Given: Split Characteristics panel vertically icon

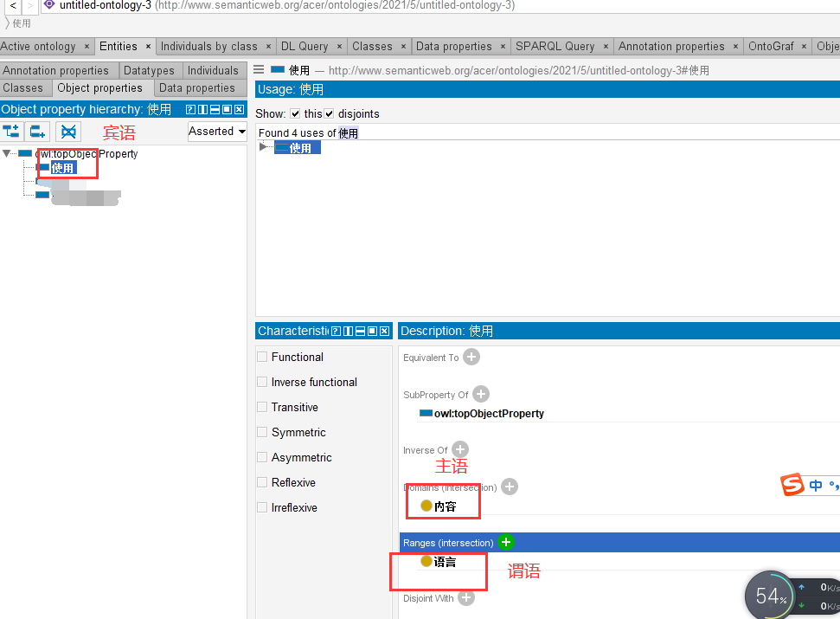Looking at the screenshot, I should (x=349, y=332).
